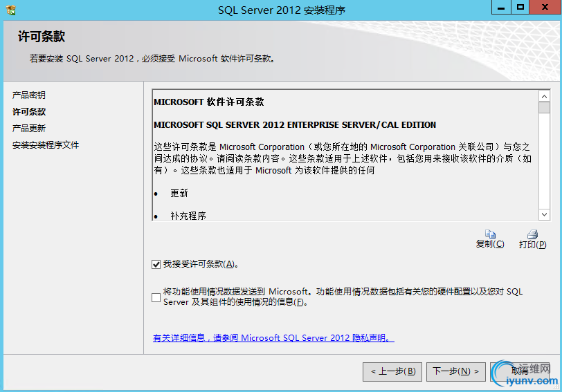Maximize the SQL Server 2012 setup window
Viewport: 562px width, 392px height.
point(520,7)
